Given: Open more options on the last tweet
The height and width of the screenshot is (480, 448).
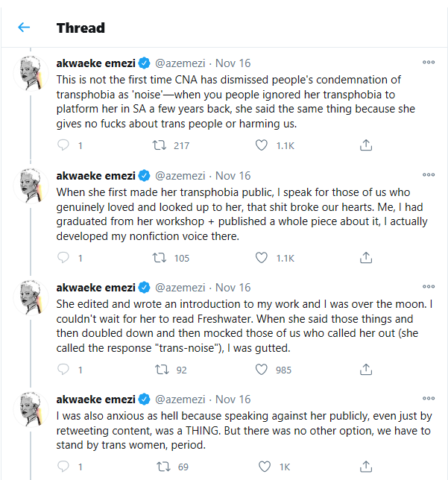Looking at the screenshot, I should 429,398.
